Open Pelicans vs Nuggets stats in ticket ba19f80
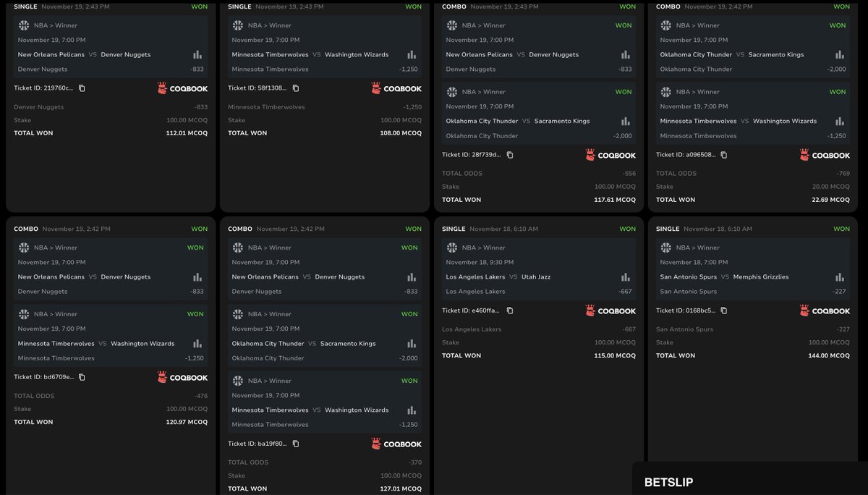Viewport: 868px width, 495px height. pyautogui.click(x=412, y=276)
